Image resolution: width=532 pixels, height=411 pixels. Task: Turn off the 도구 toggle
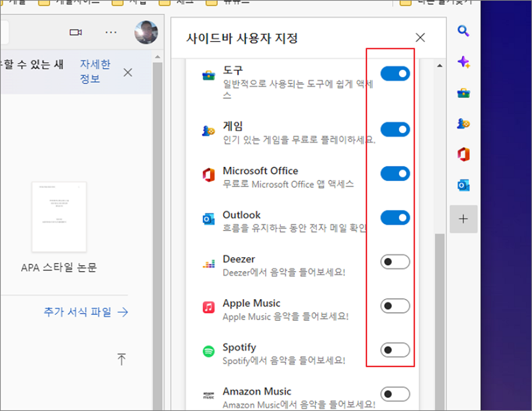(395, 74)
